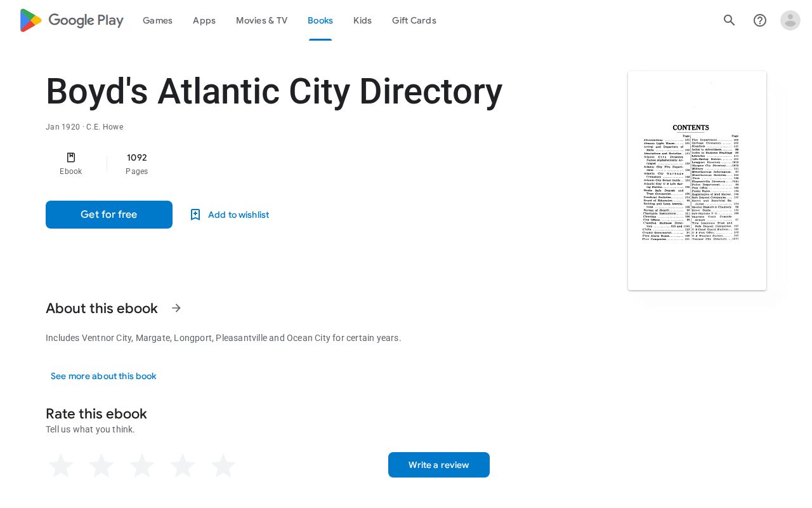Screen dimensions: 812x508
Task: Open the account profile avatar
Action: 790,20
